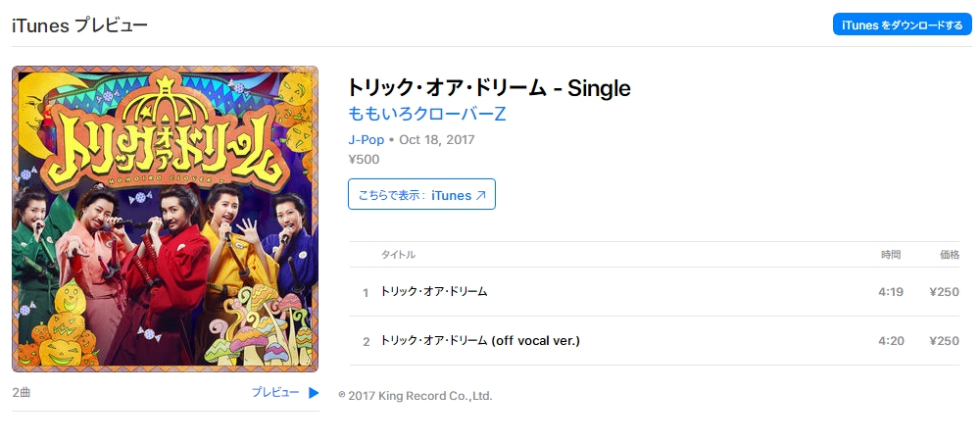
Task: Click the 4:19 duration of track 1
Action: tap(891, 292)
